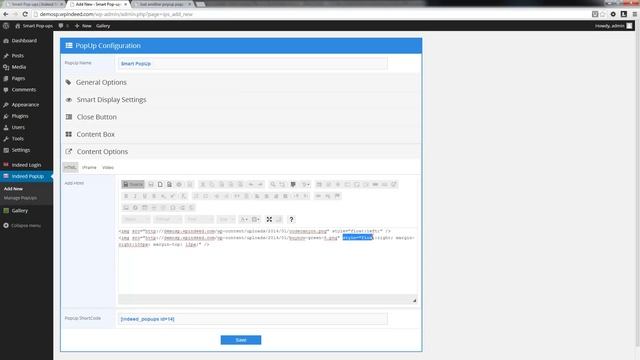The image size is (640, 360).
Task: Open Comments in the sidebar
Action: click(x=24, y=90)
